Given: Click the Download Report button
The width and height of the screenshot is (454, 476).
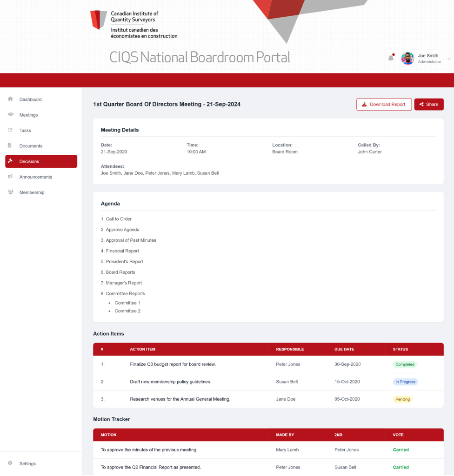Looking at the screenshot, I should pos(384,105).
